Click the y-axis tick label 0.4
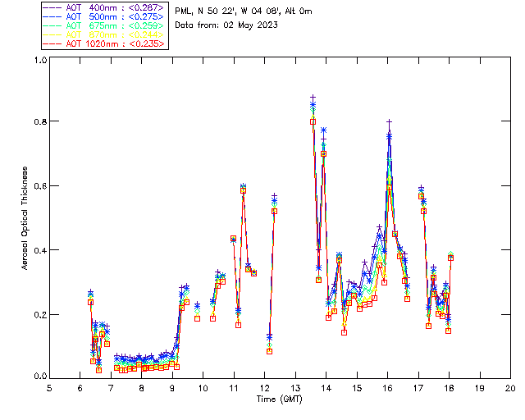The image size is (525, 420). pos(40,250)
